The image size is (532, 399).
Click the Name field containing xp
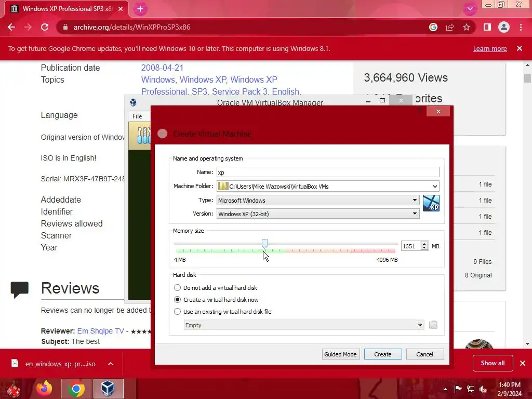[328, 172]
